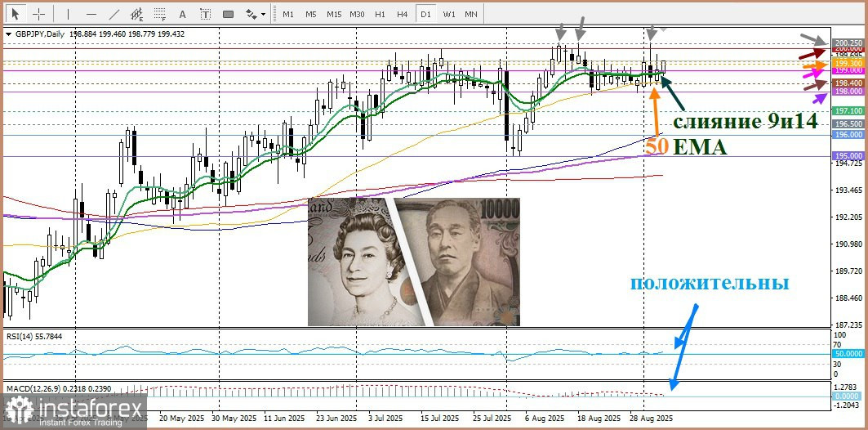Activate the Crosshair tool
The height and width of the screenshot is (430, 868).
click(38, 14)
